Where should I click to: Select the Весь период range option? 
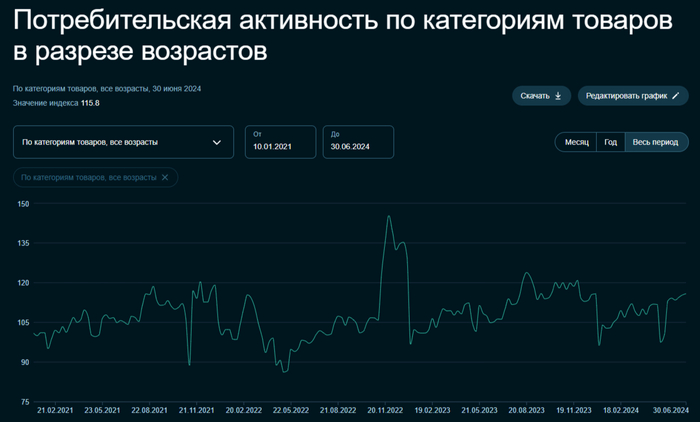point(655,142)
